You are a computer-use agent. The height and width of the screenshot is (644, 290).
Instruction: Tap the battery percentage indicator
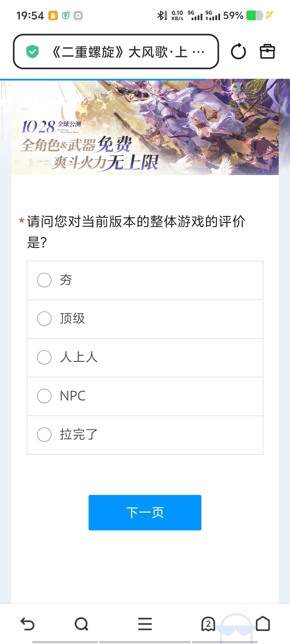[233, 15]
